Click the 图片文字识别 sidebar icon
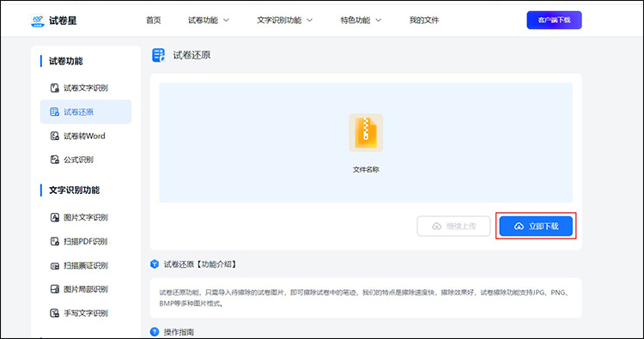The image size is (644, 339). tap(55, 217)
